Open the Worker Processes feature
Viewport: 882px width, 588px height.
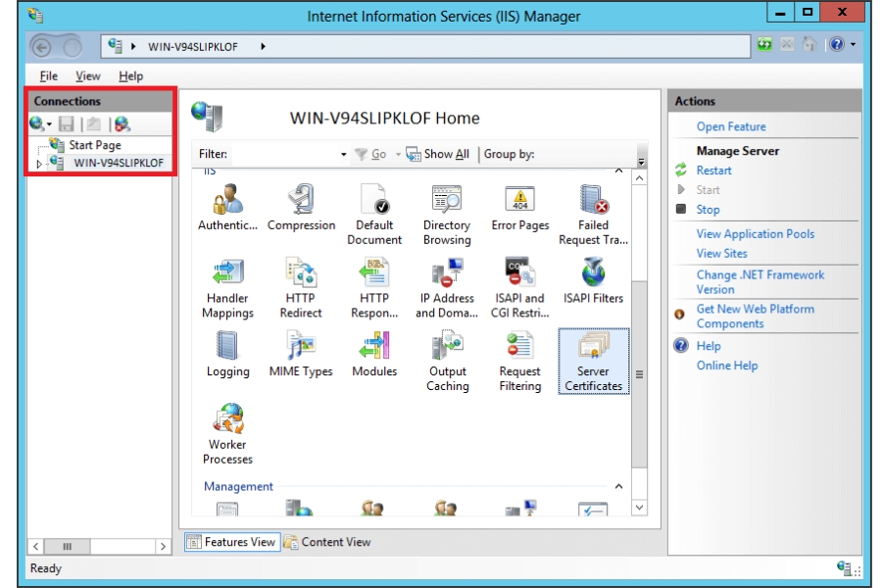[227, 434]
